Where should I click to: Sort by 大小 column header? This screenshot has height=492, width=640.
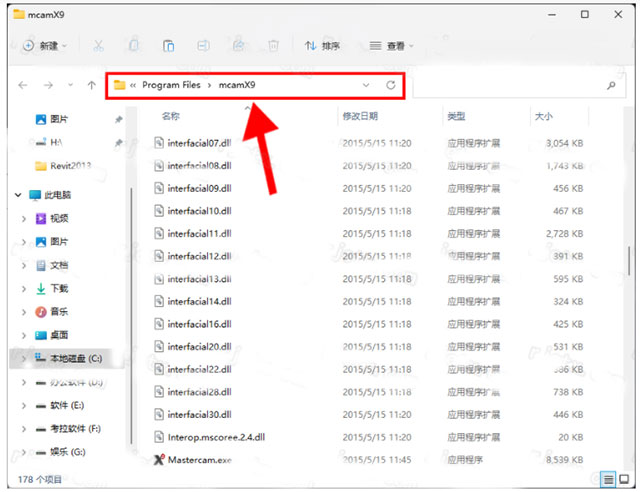[x=544, y=116]
